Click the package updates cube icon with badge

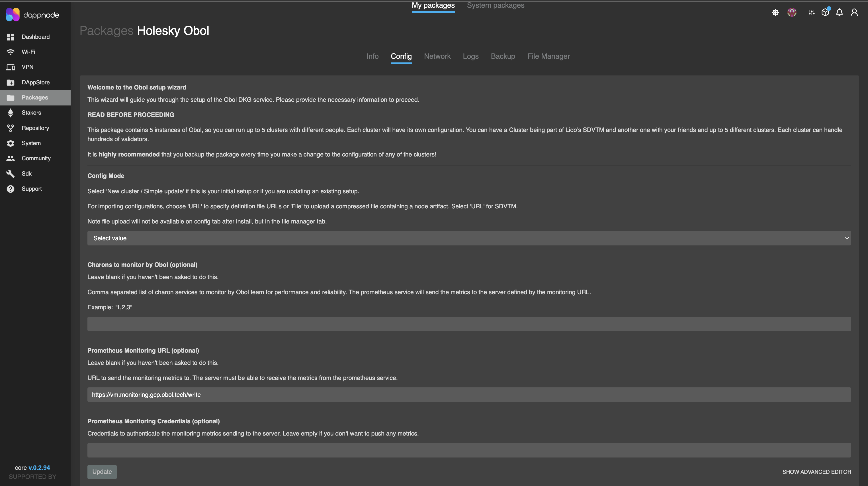pyautogui.click(x=825, y=12)
